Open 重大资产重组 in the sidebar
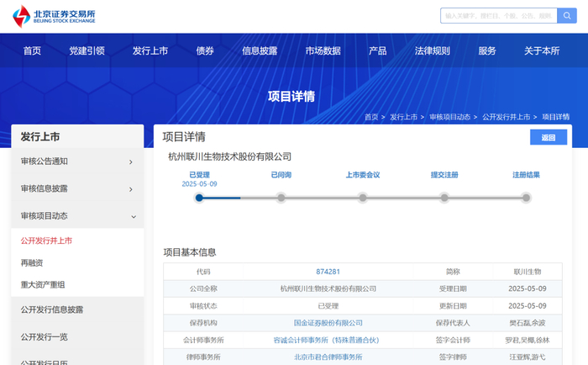 [43, 284]
